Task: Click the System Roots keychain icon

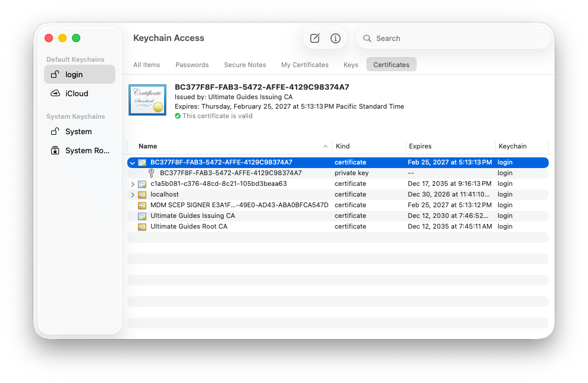Action: coord(56,150)
